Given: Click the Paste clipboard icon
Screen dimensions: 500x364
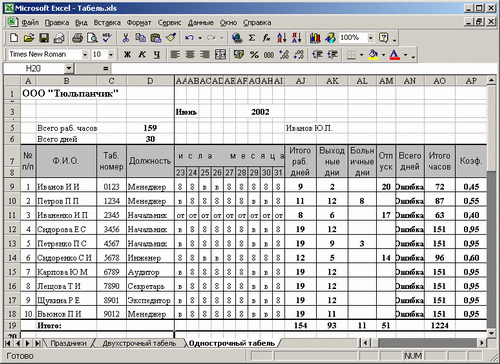Looking at the screenshot, I should (x=156, y=38).
